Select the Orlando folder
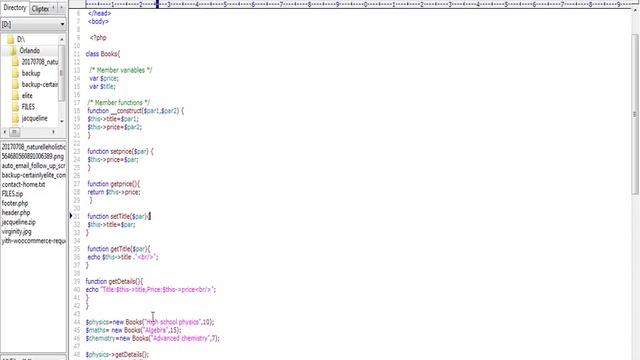Image resolution: width=640 pixels, height=360 pixels. [29, 51]
